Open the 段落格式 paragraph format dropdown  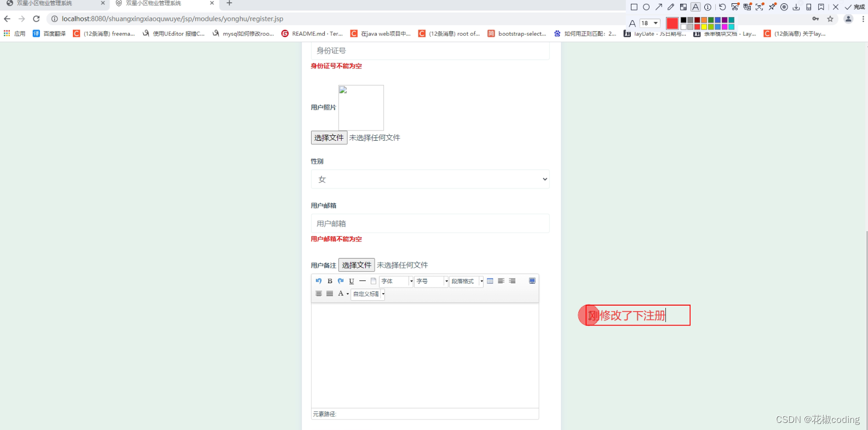(467, 281)
